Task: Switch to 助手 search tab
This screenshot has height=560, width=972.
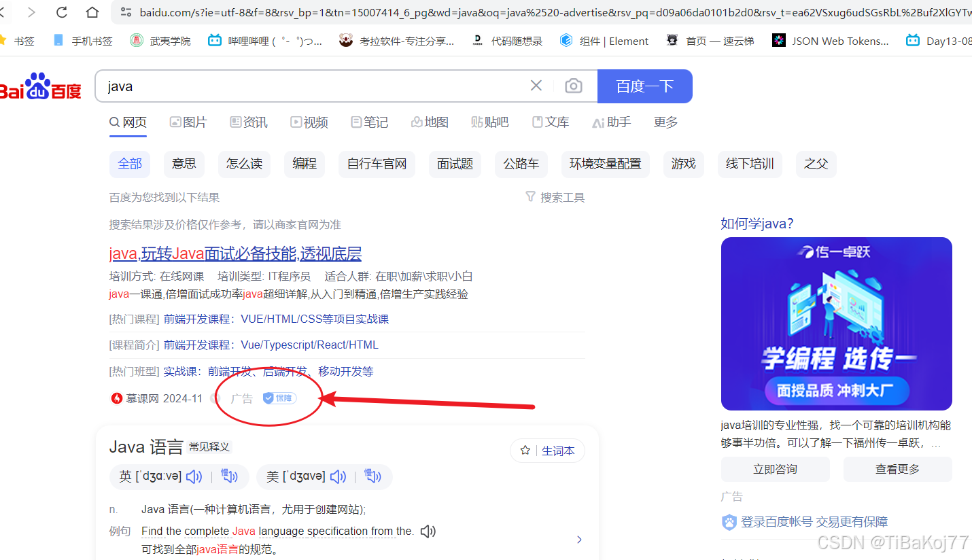Action: (x=611, y=122)
